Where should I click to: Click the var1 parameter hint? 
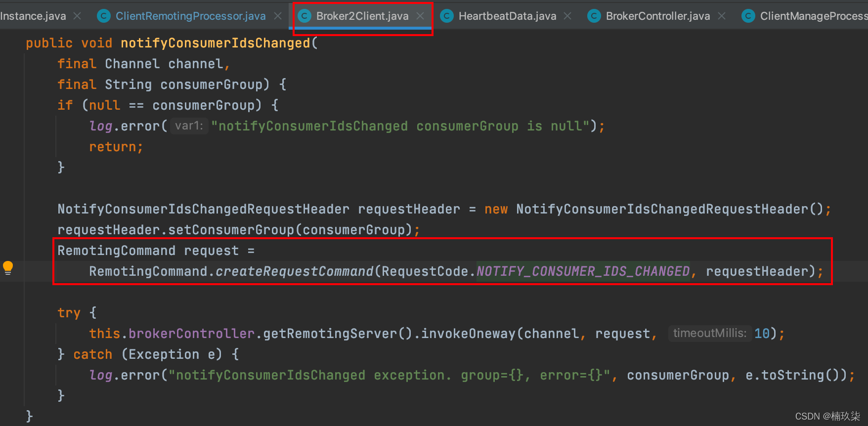click(189, 126)
